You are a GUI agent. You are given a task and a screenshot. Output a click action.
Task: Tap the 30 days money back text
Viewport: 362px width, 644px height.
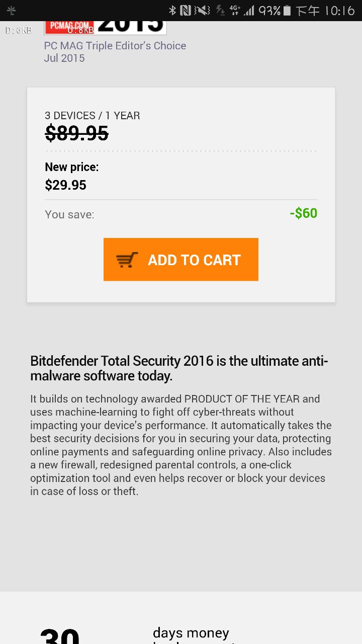[191, 633]
